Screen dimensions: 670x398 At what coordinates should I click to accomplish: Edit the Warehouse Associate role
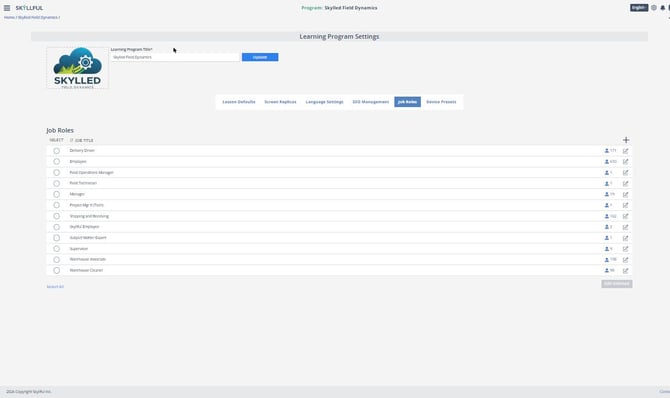coord(625,260)
